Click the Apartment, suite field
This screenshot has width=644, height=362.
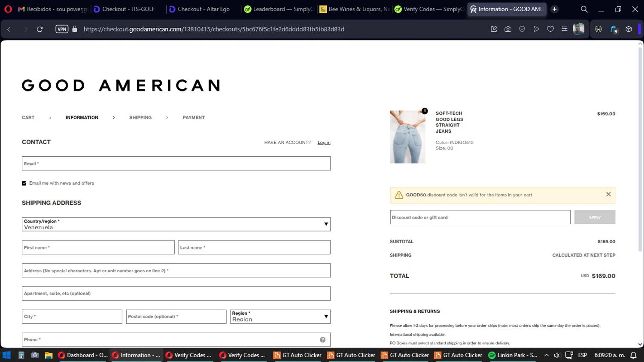click(176, 294)
